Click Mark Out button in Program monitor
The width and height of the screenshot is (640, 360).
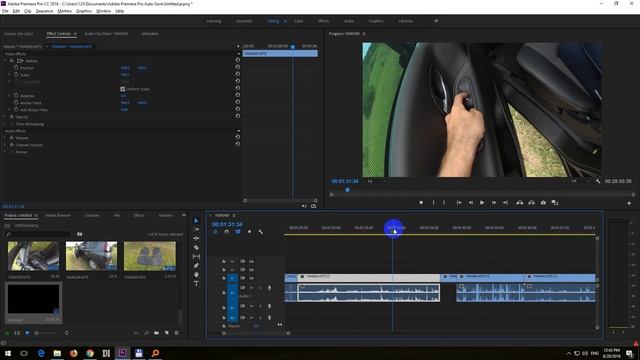[x=444, y=203]
